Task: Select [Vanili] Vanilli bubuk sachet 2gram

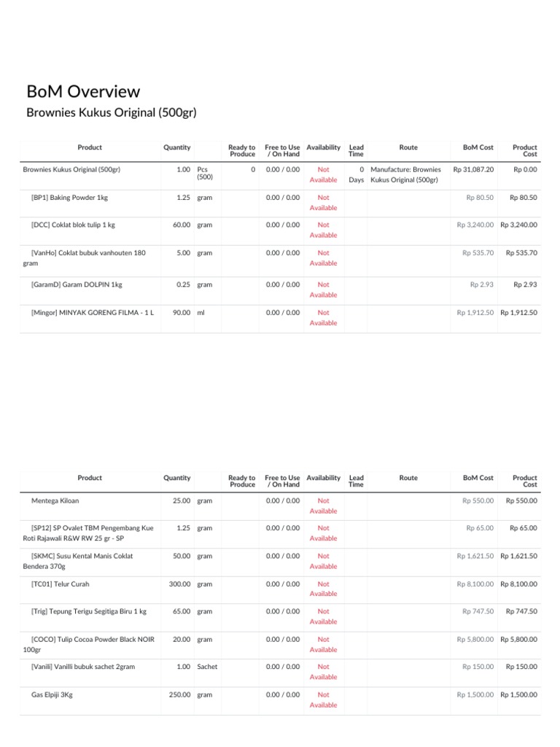Action: 83,667
